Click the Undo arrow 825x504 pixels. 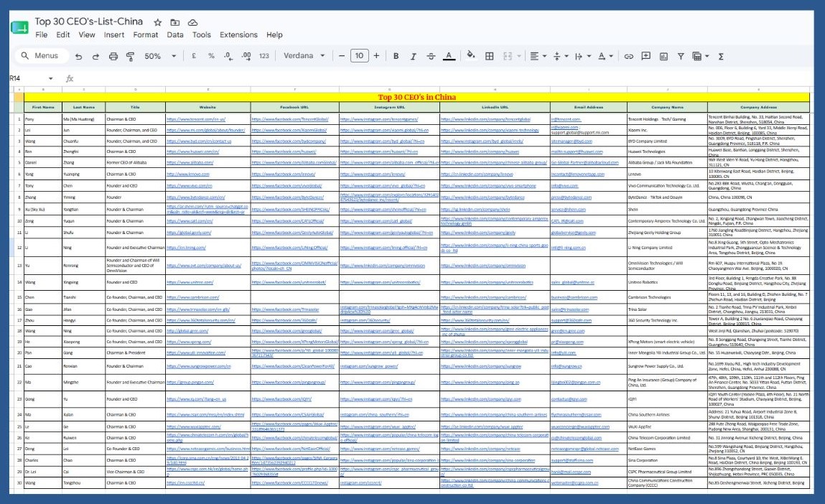pyautogui.click(x=78, y=56)
